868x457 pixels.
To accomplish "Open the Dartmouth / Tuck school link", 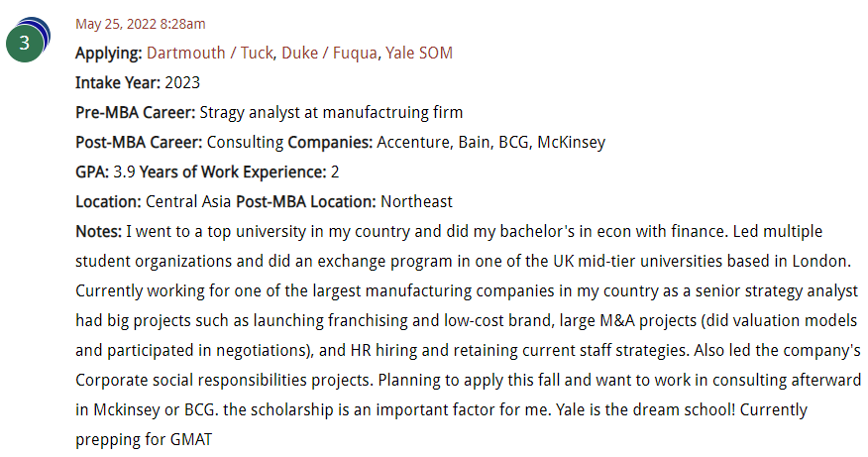I will [209, 53].
